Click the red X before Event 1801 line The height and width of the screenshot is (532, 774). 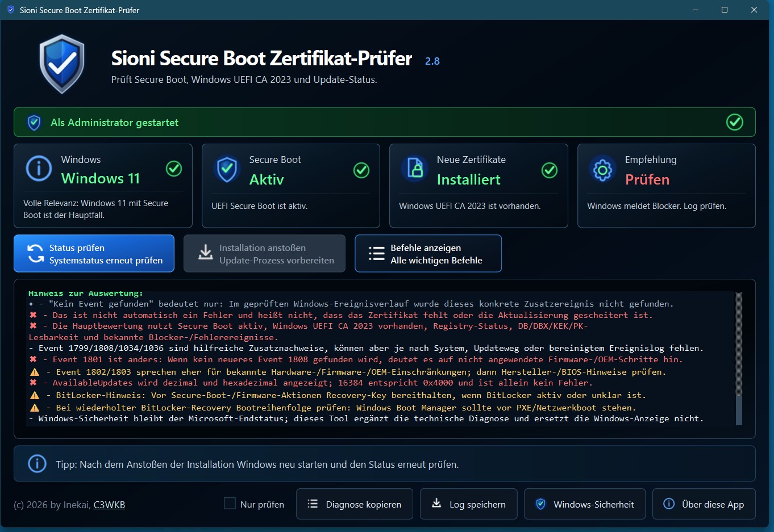[33, 359]
